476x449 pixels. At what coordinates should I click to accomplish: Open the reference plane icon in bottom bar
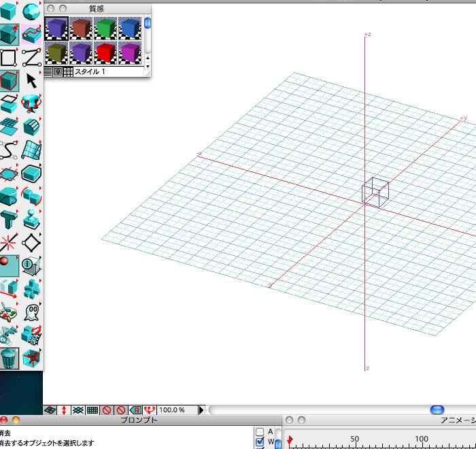[x=50, y=410]
